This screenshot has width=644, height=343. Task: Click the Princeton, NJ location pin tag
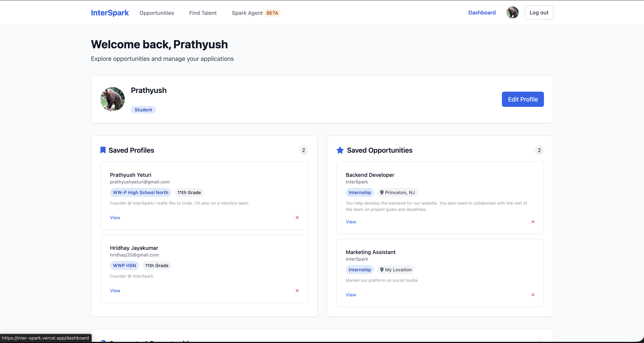pyautogui.click(x=397, y=192)
